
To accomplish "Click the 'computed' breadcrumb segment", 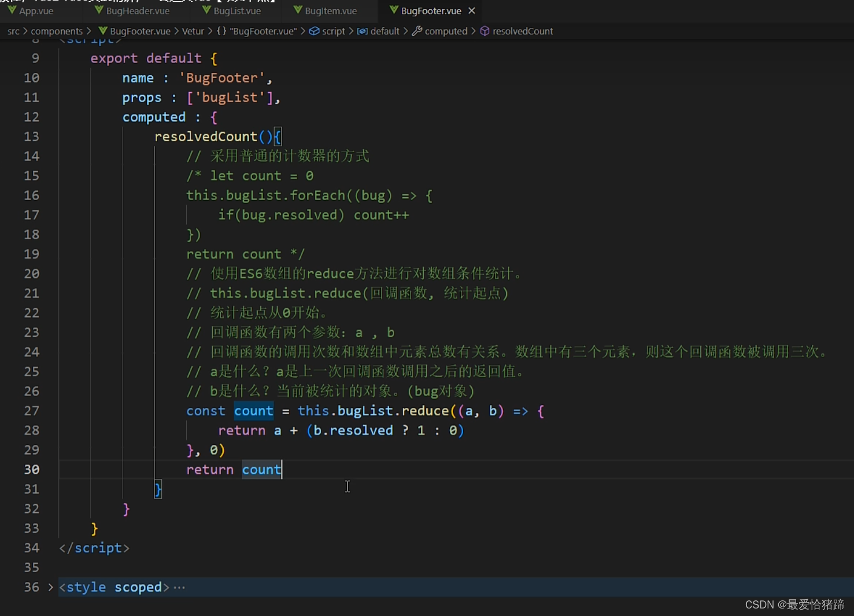I will point(446,31).
